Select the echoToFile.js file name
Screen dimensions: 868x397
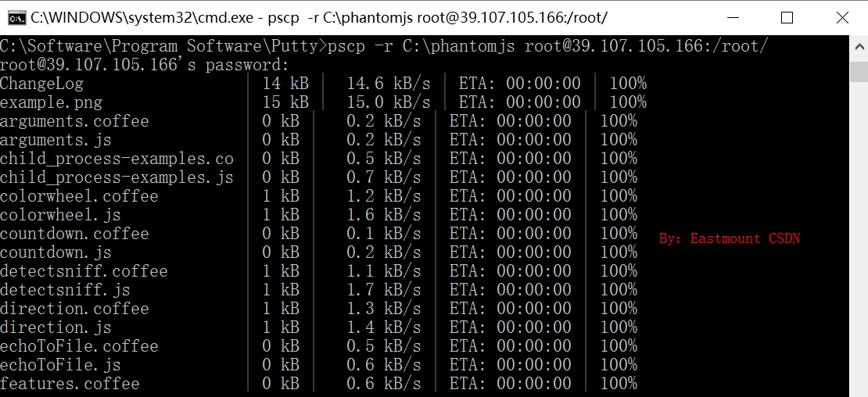(60, 365)
